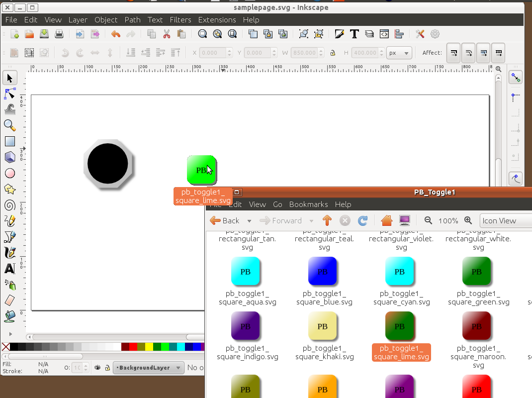Screen dimensions: 532x398
Task: Open the Bookmarks menu in file manager
Action: [308, 204]
